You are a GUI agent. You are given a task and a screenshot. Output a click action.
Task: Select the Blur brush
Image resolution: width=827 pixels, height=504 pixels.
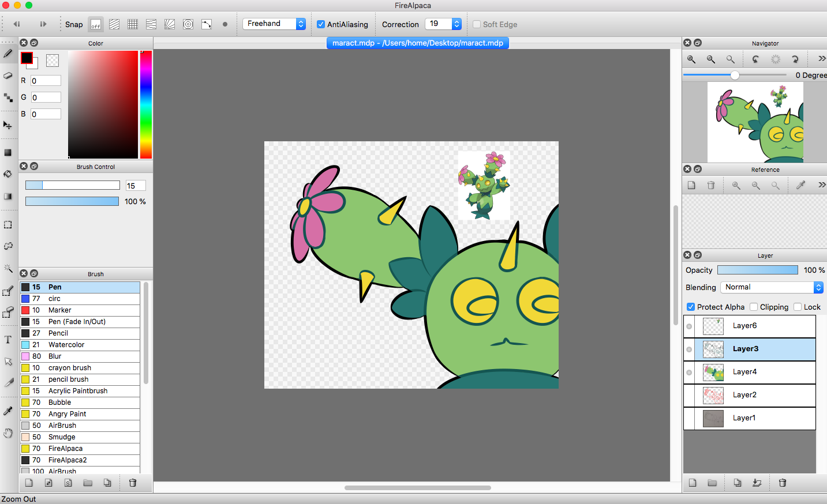pos(80,356)
